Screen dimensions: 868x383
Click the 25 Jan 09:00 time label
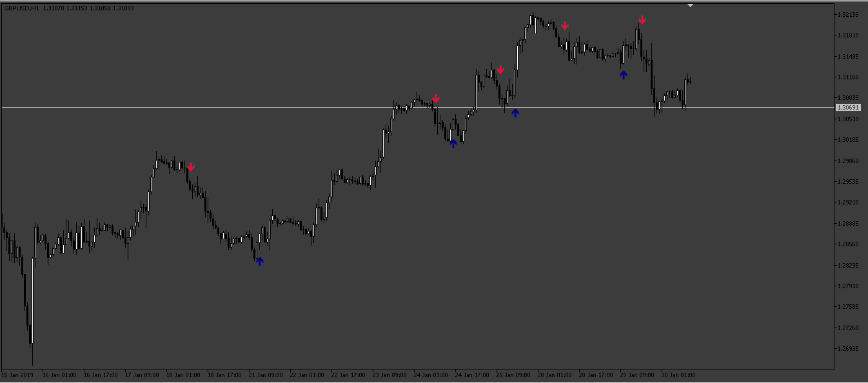pyautogui.click(x=513, y=375)
